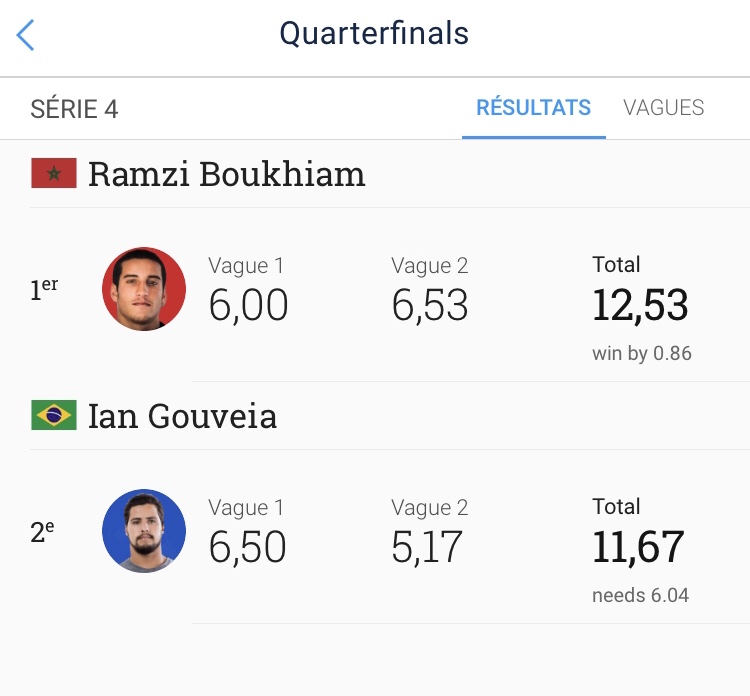
Task: Tap the back arrow icon
Action: pyautogui.click(x=26, y=35)
